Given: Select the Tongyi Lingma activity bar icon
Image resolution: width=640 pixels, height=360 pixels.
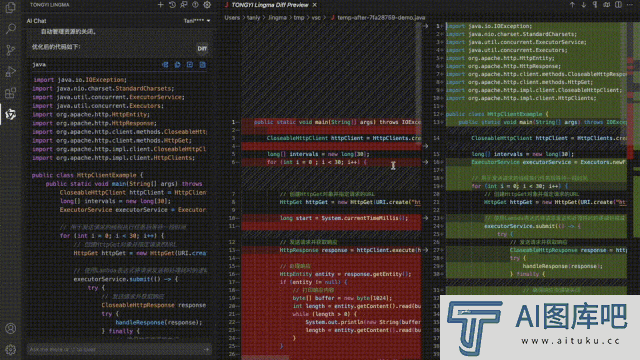Looking at the screenshot, I should pos(11,114).
